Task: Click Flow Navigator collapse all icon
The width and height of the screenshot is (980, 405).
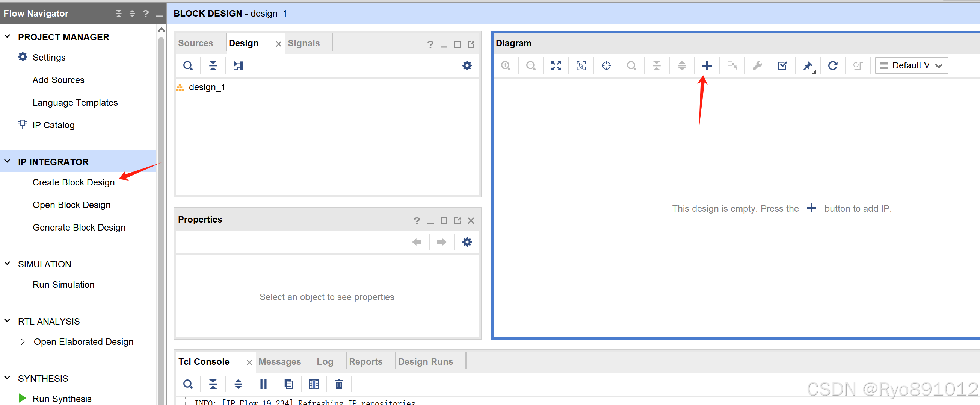Action: tap(119, 14)
